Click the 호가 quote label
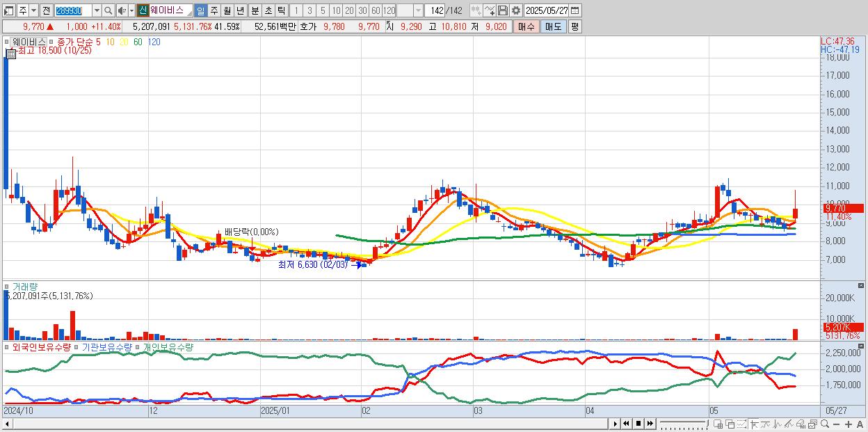The height and width of the screenshot is (432, 868). pyautogui.click(x=307, y=26)
